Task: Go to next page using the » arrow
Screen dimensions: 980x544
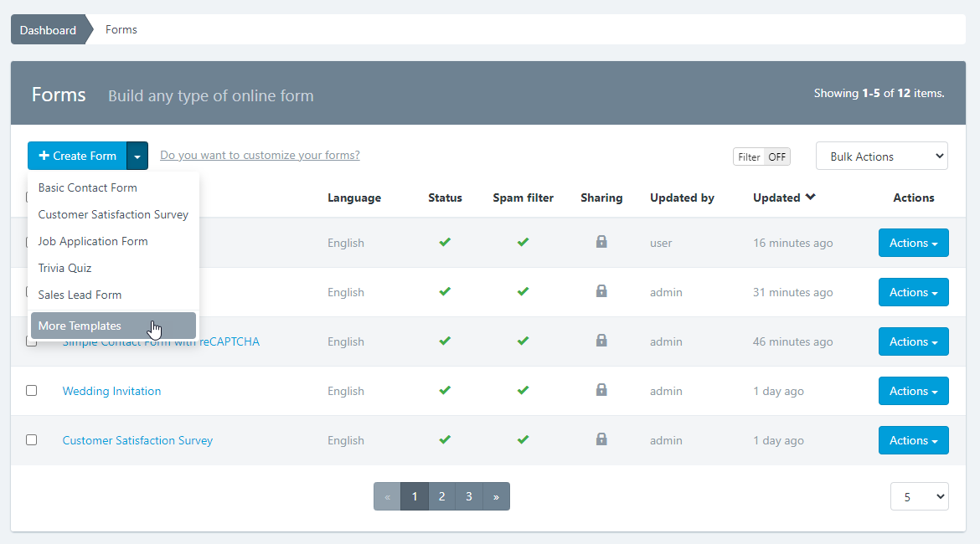Action: click(496, 496)
